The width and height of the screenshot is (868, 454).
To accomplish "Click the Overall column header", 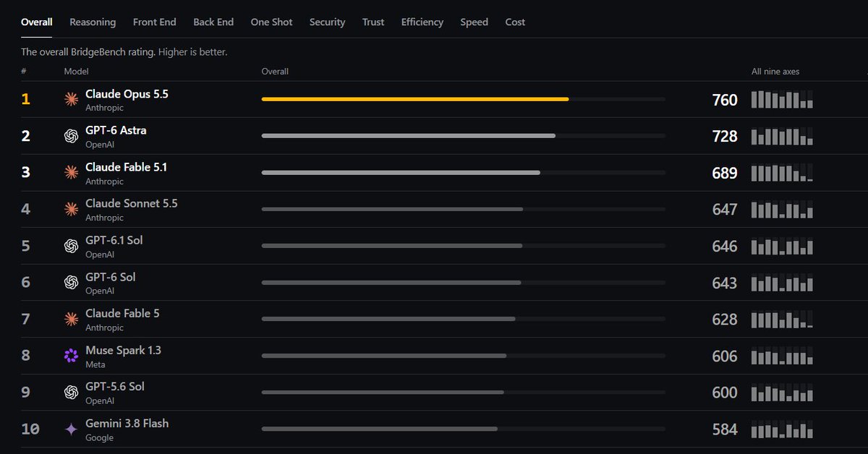I will [275, 72].
